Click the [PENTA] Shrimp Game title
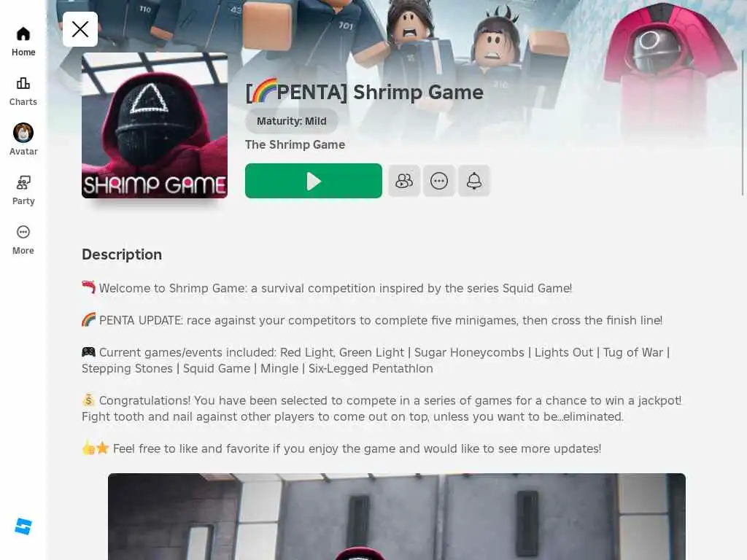747x560 pixels. tap(365, 92)
